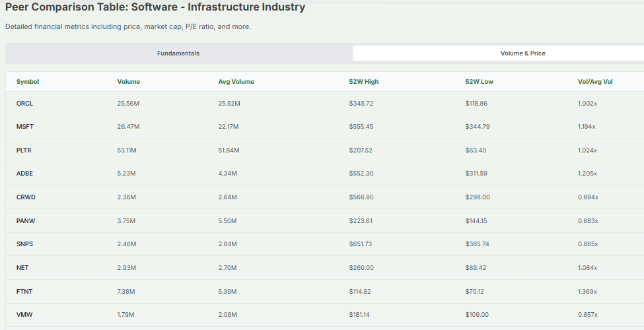Sort by the Symbol column header
Image resolution: width=644 pixels, height=330 pixels.
[x=28, y=82]
